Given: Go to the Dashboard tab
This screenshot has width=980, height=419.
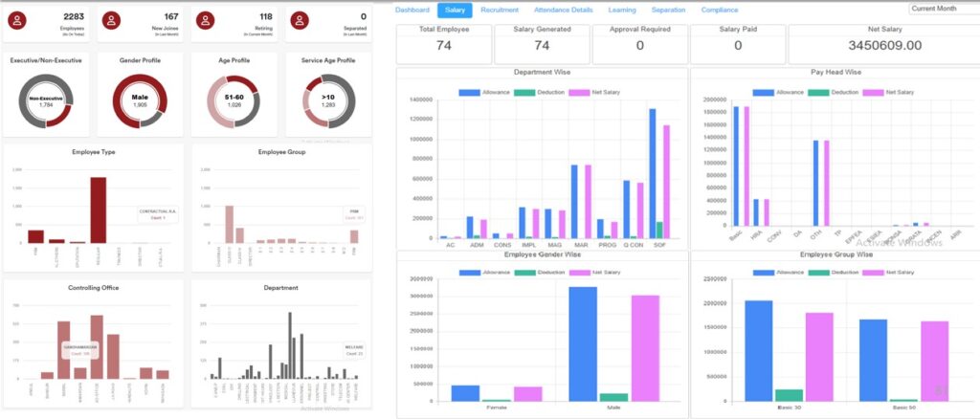Looking at the screenshot, I should 412,10.
